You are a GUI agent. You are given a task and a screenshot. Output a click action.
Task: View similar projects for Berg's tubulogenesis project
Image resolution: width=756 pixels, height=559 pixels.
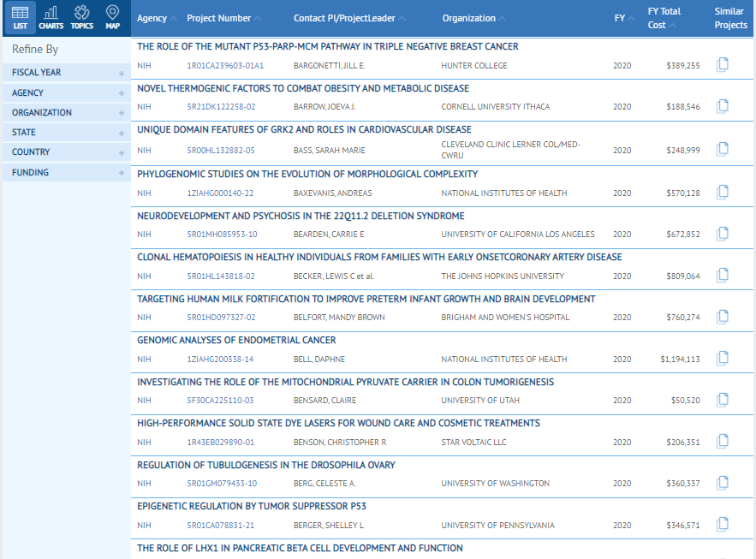(723, 483)
